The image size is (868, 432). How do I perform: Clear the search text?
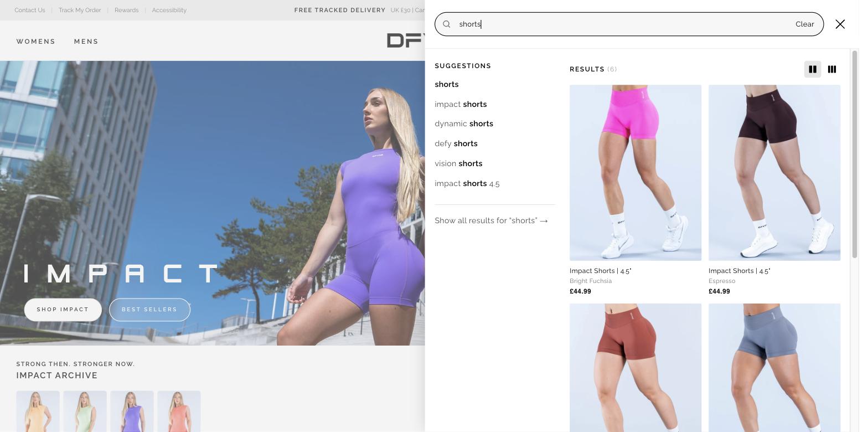[804, 24]
